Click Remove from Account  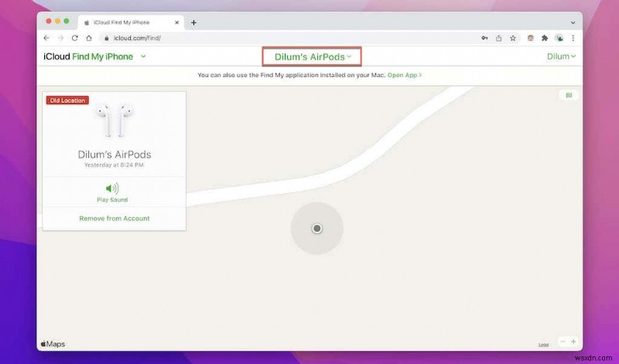[114, 219]
